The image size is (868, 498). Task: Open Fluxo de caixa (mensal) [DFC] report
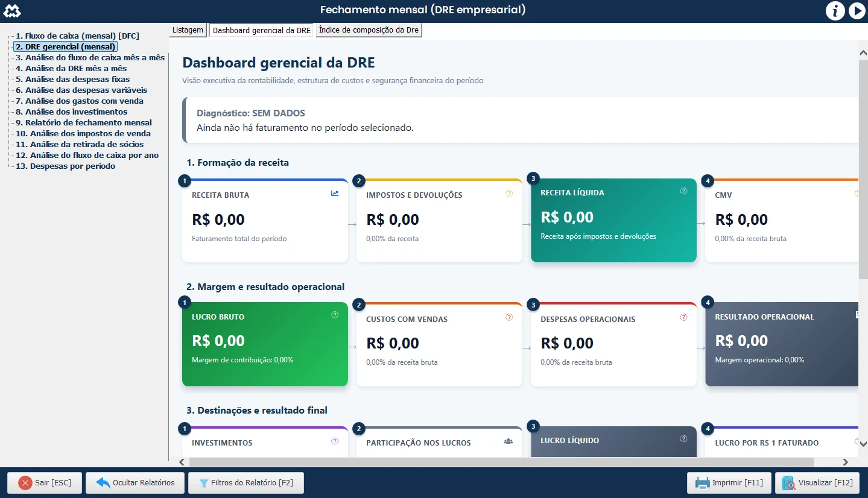[77, 36]
